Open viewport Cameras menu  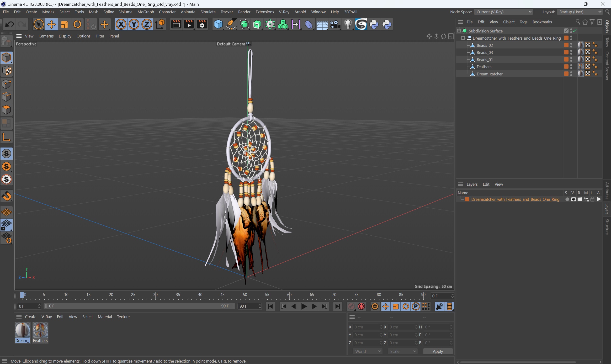tap(46, 36)
